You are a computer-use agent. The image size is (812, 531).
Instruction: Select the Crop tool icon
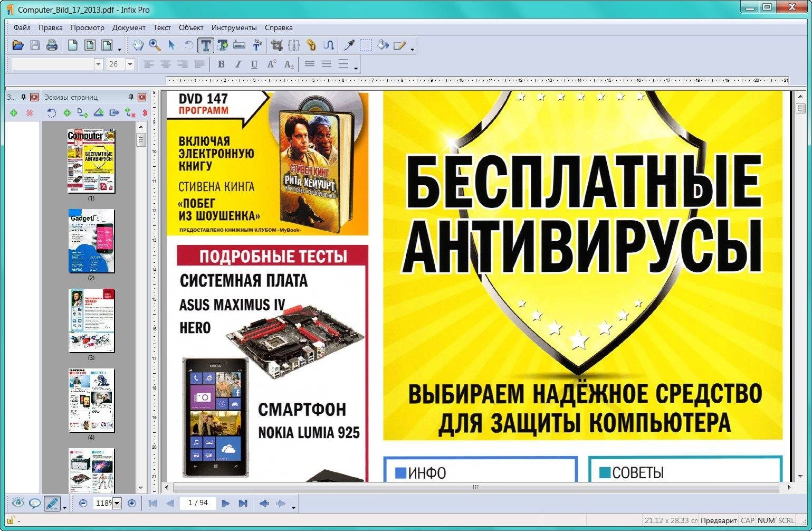[x=277, y=45]
